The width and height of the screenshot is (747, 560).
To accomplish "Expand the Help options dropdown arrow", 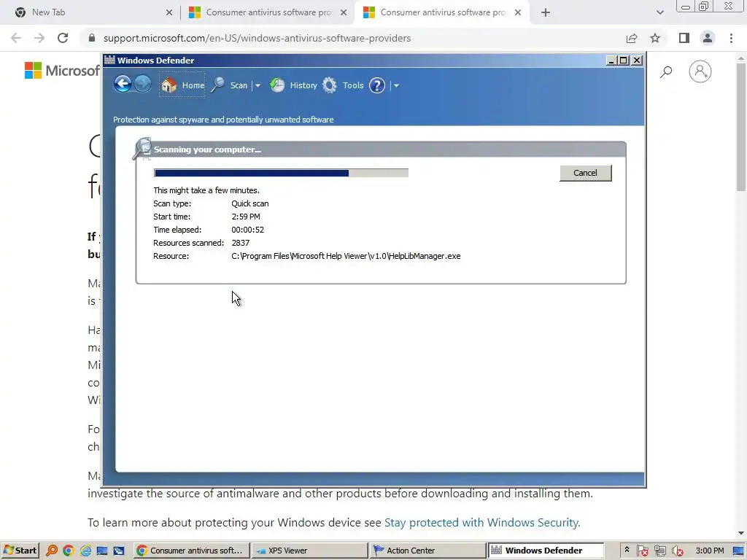I will [x=396, y=86].
